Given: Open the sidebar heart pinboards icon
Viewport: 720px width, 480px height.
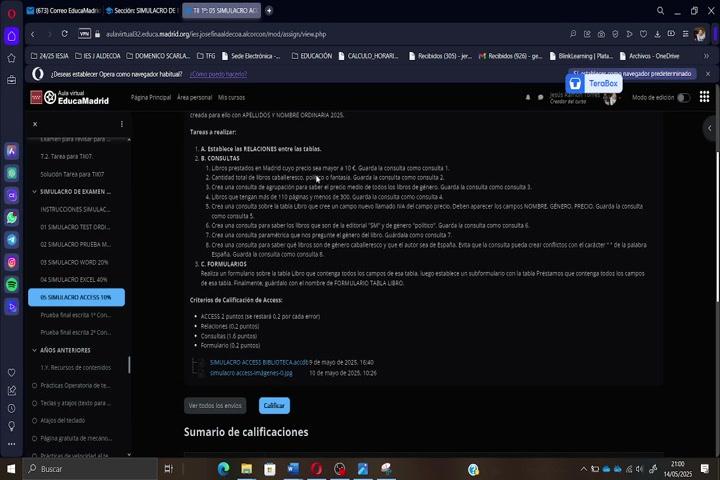Looking at the screenshot, I should coord(11,373).
